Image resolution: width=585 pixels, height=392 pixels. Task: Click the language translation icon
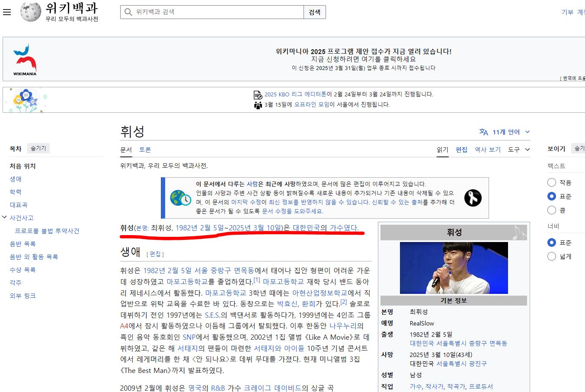pyautogui.click(x=483, y=132)
